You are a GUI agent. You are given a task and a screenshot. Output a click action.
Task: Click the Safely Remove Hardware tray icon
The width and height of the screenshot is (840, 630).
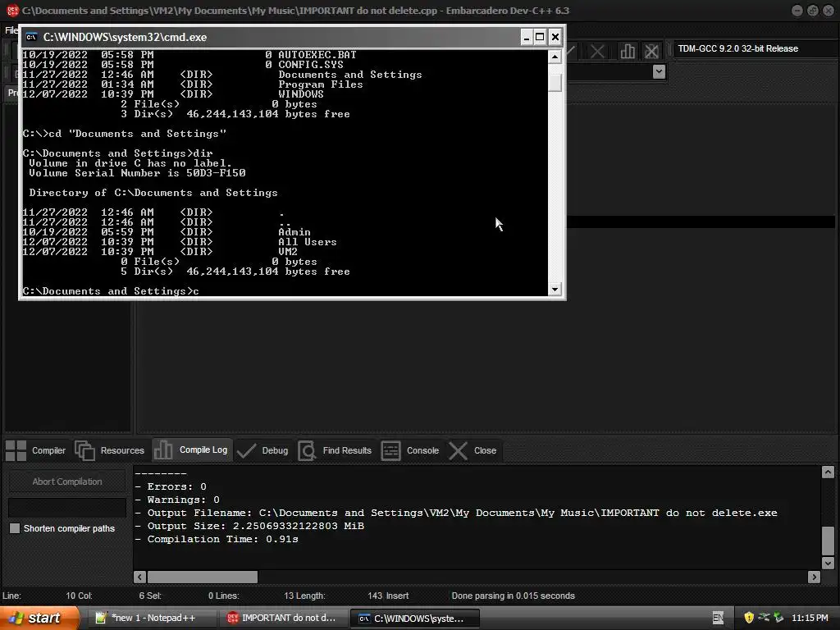point(764,618)
